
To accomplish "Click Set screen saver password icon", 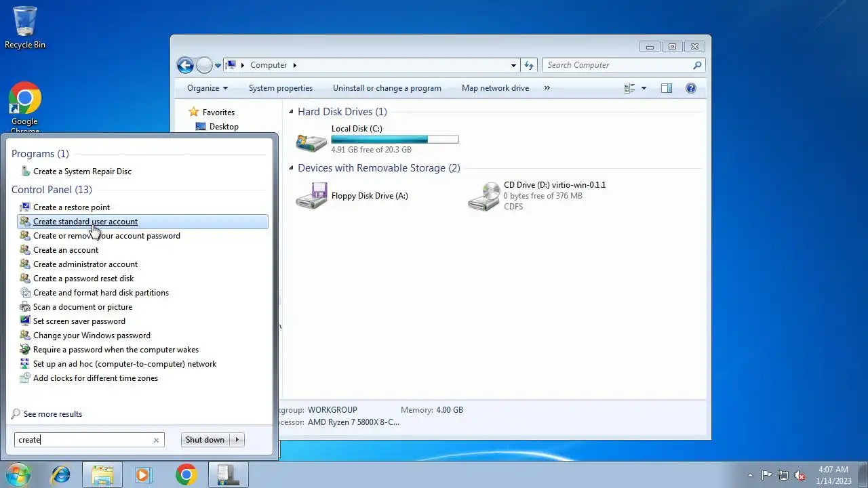I will tap(25, 321).
